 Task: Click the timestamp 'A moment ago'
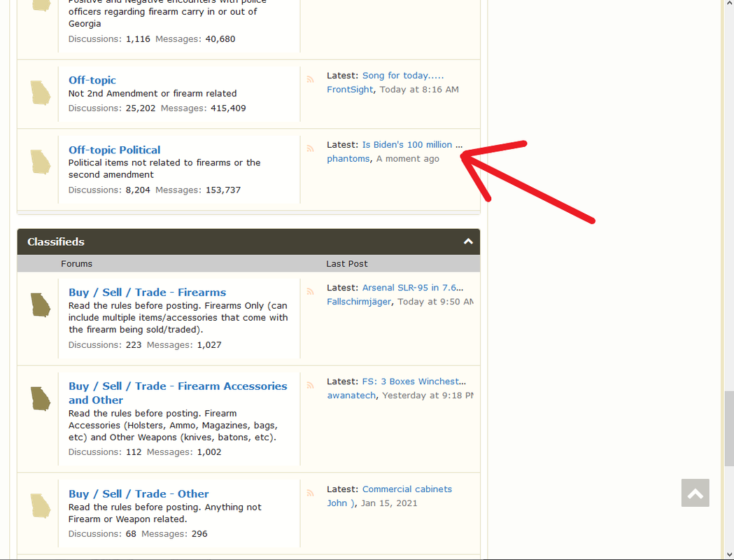[408, 159]
